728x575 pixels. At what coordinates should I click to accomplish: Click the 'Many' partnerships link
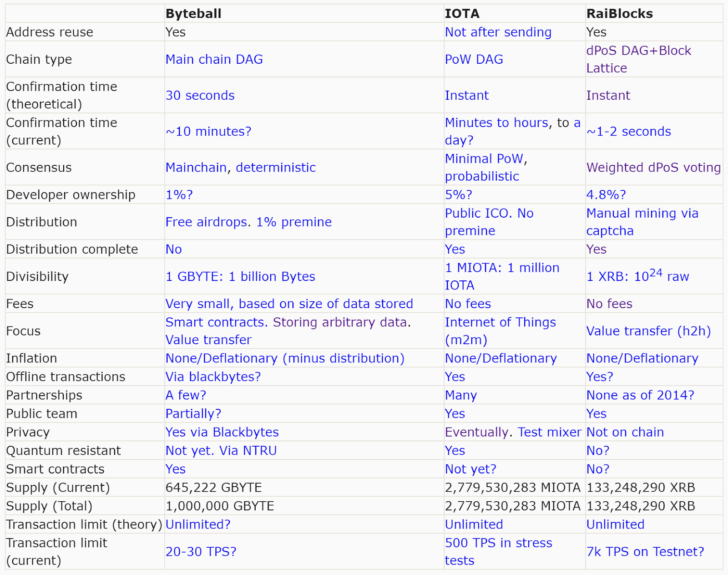coord(460,395)
